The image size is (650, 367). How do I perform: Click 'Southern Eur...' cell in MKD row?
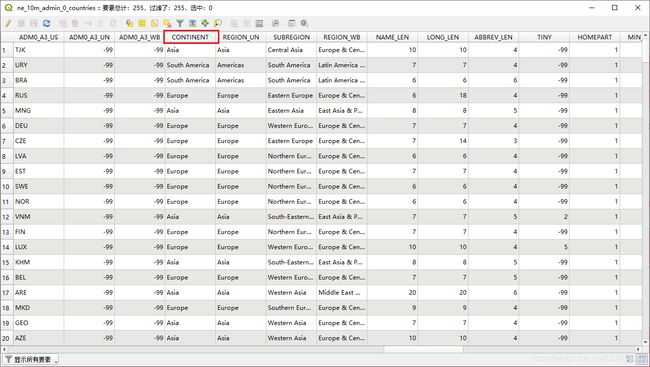tap(291, 308)
